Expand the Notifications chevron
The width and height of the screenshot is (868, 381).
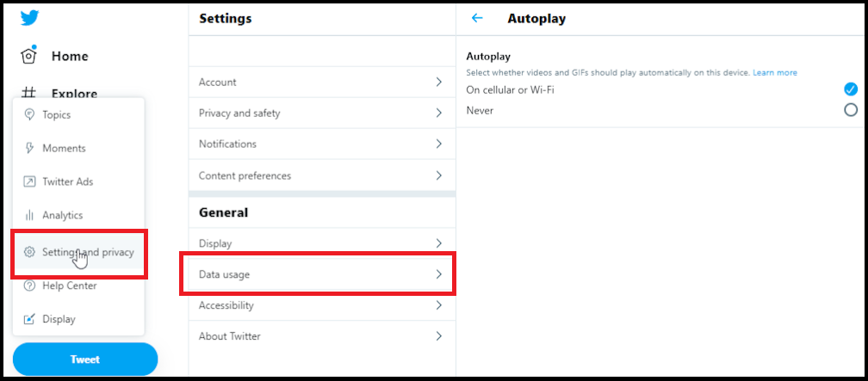438,144
